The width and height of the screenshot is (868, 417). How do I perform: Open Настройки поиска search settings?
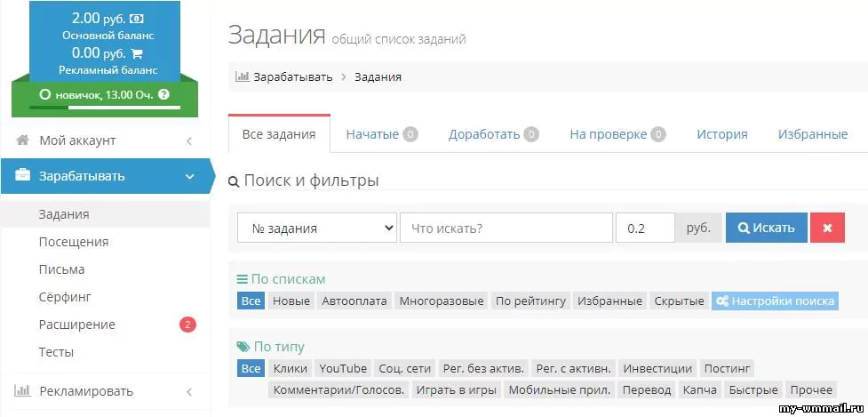[774, 301]
